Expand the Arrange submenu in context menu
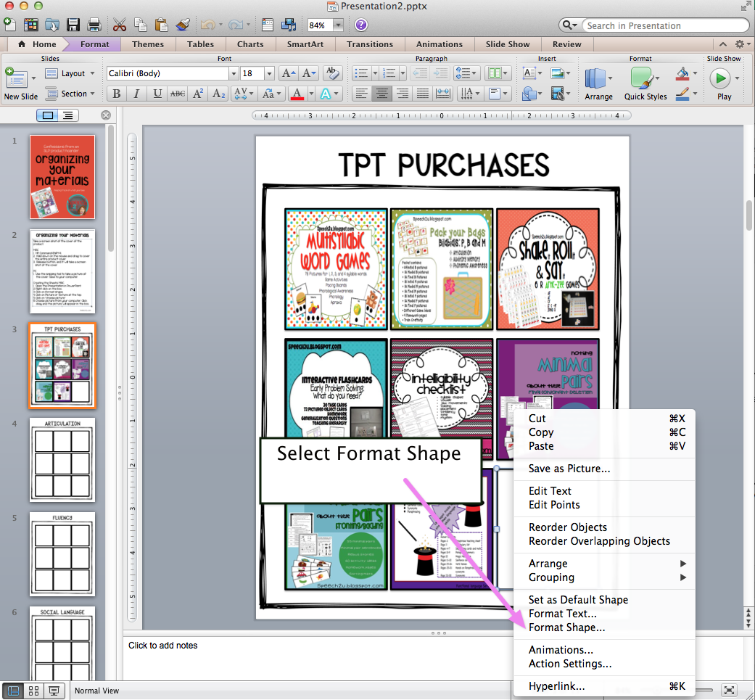Screen dimensions: 755x700 pyautogui.click(x=605, y=564)
